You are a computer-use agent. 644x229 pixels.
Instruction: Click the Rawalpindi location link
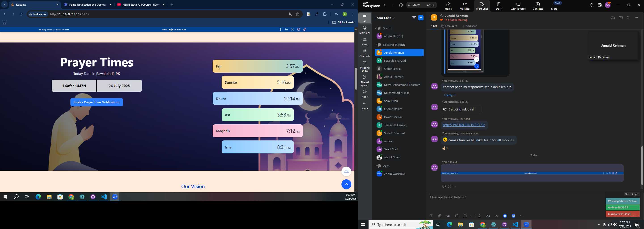coord(105,74)
